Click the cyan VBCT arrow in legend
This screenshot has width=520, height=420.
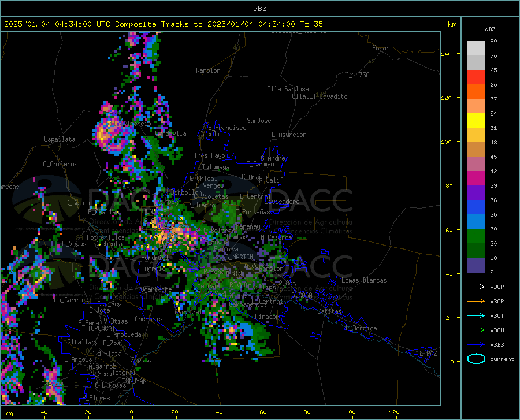coord(476,315)
